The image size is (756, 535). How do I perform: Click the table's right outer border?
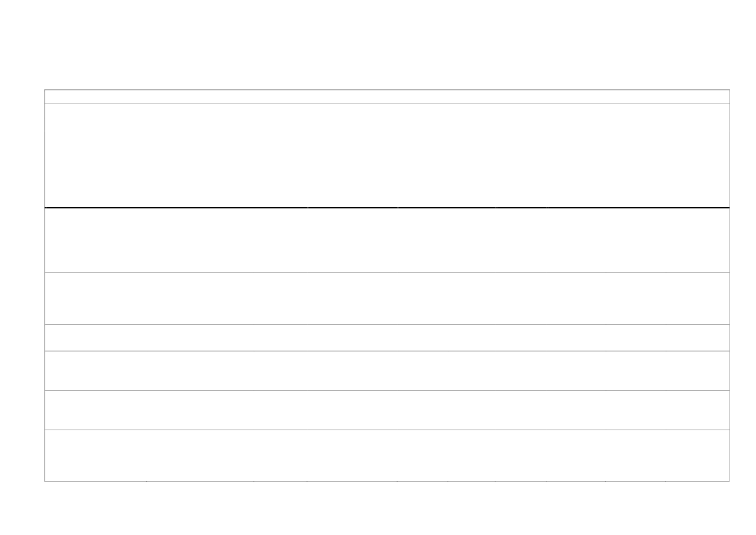tap(729, 285)
